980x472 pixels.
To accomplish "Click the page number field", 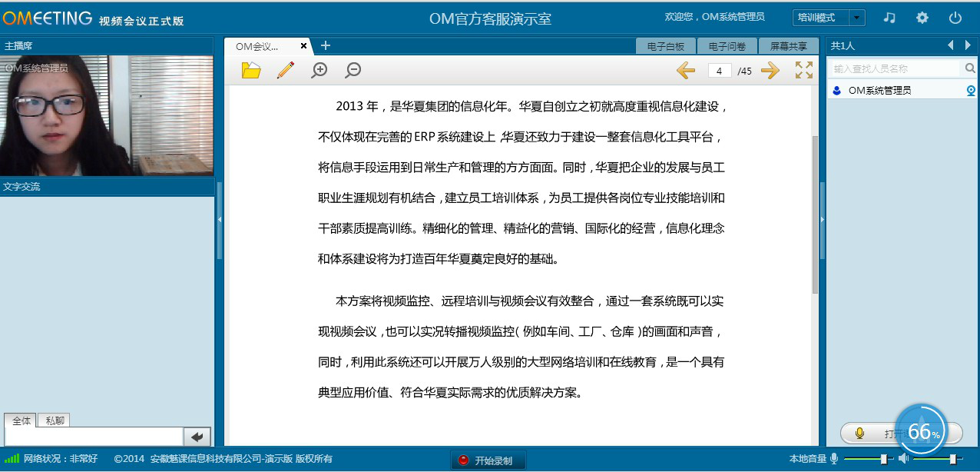I will coord(719,71).
